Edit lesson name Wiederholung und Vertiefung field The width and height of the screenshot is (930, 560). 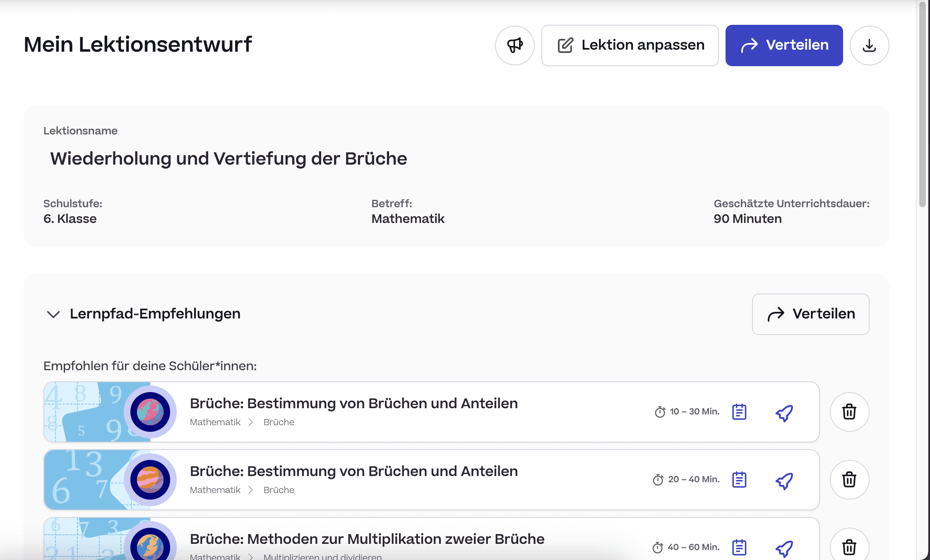pyautogui.click(x=228, y=159)
